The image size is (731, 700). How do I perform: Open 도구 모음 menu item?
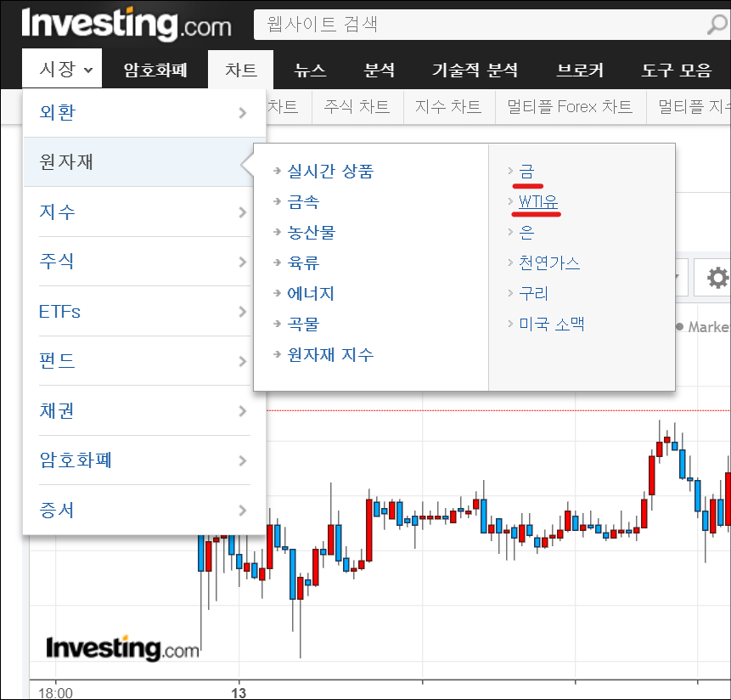coord(677,70)
